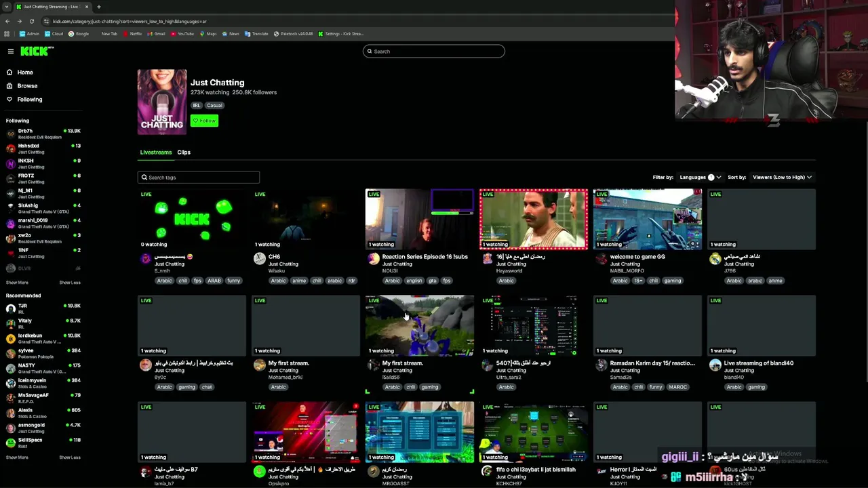Image resolution: width=868 pixels, height=488 pixels.
Task: Open marshl_0019 channel avatar
Action: point(10,223)
